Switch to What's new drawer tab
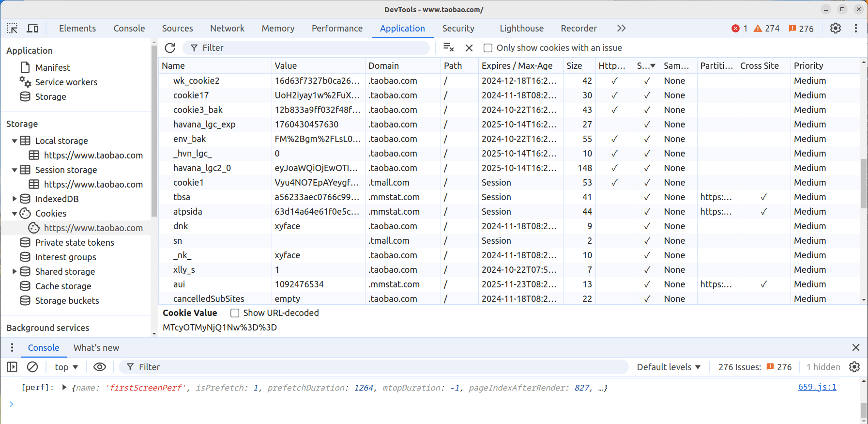The height and width of the screenshot is (424, 868). click(96, 347)
